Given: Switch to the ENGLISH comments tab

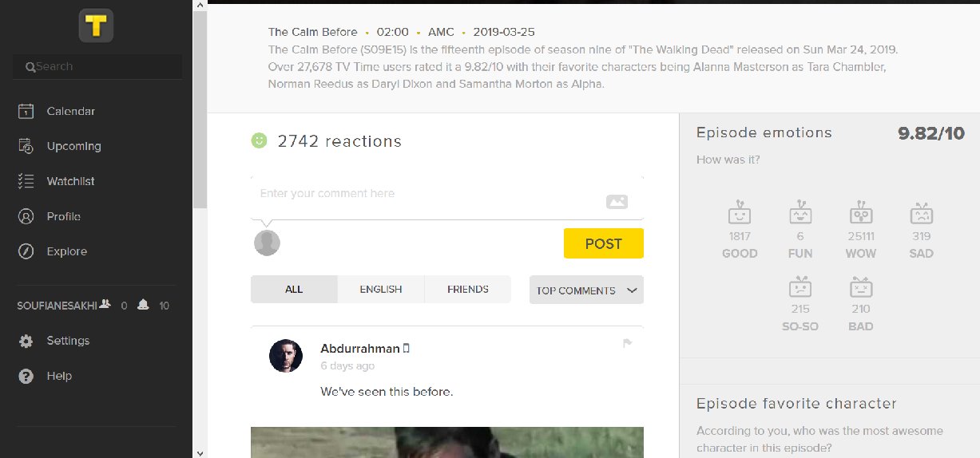Looking at the screenshot, I should pyautogui.click(x=381, y=290).
